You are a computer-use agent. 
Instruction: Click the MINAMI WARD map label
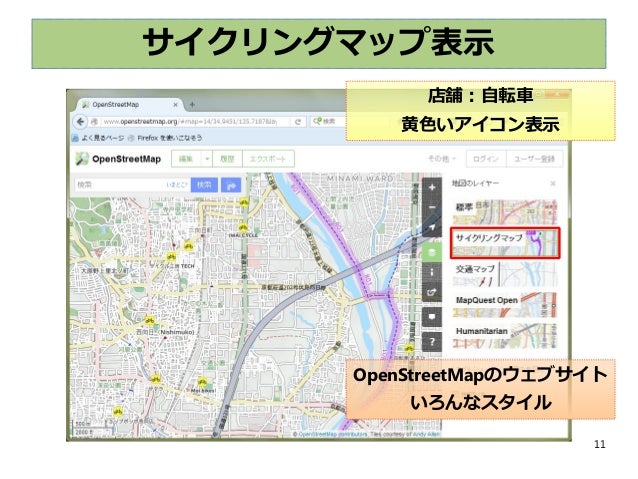(360, 178)
